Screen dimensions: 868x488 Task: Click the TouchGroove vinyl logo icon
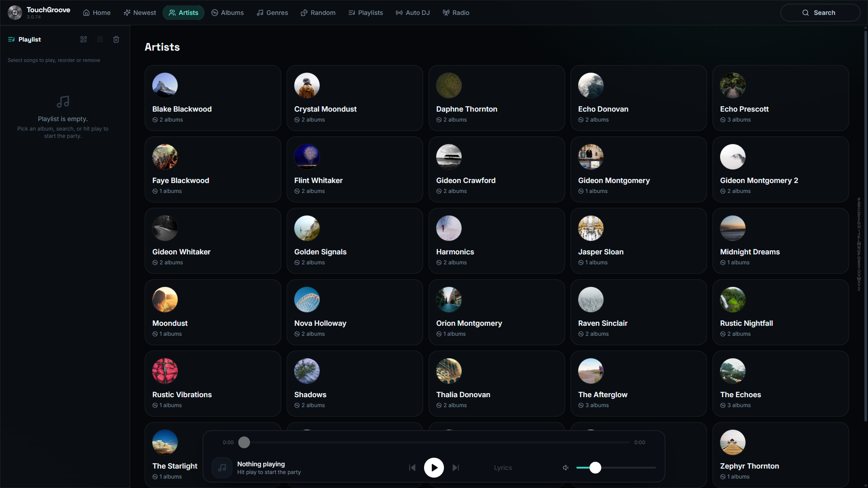[x=15, y=13]
